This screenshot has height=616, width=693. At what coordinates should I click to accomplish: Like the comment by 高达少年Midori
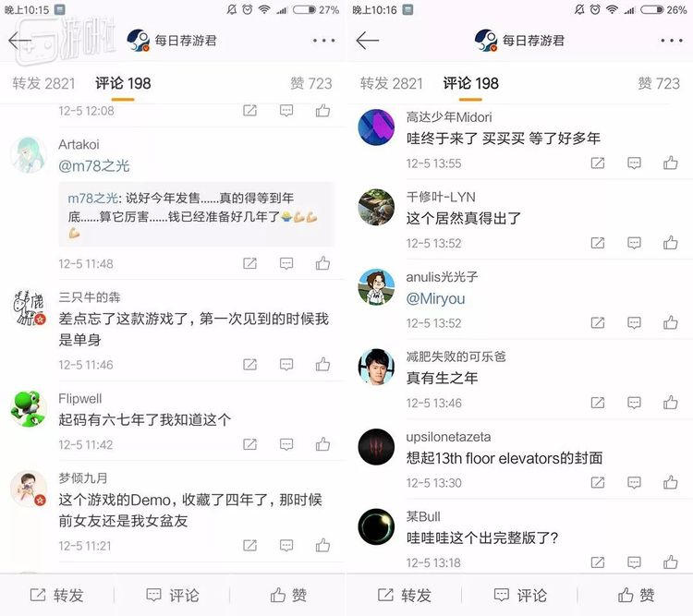click(x=670, y=163)
